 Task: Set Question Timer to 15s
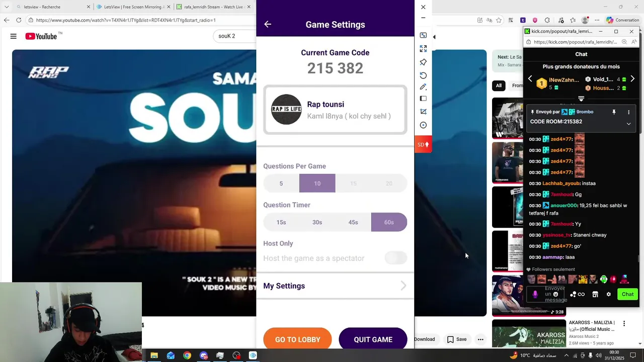[x=281, y=222]
